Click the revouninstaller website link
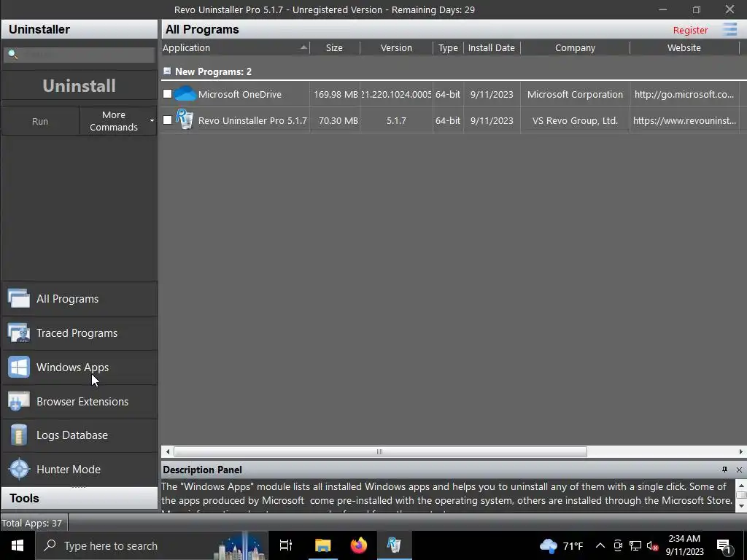747x560 pixels. coord(684,120)
